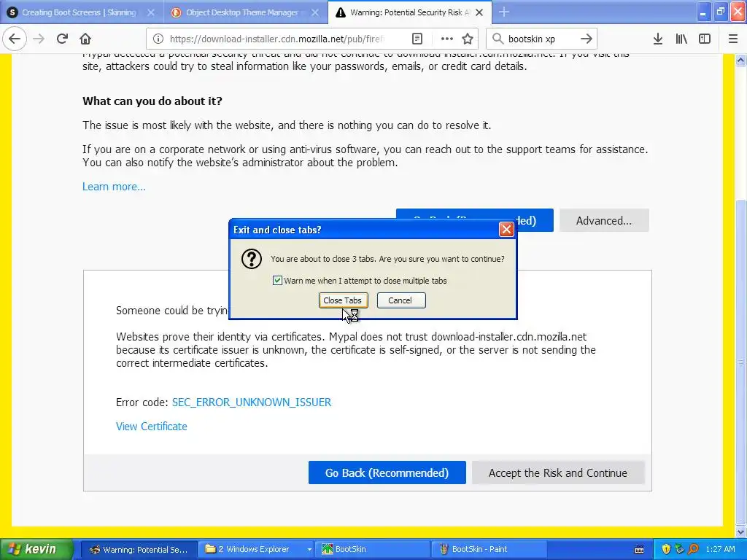Click the security shield tray icon
The width and height of the screenshot is (747, 560).
pyautogui.click(x=666, y=549)
